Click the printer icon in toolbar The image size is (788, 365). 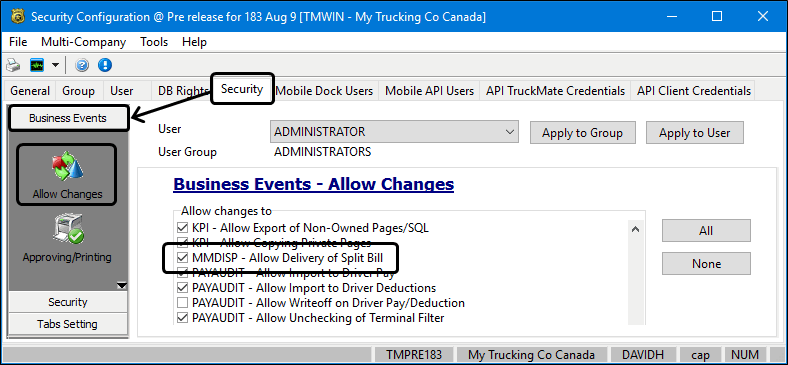[14, 65]
